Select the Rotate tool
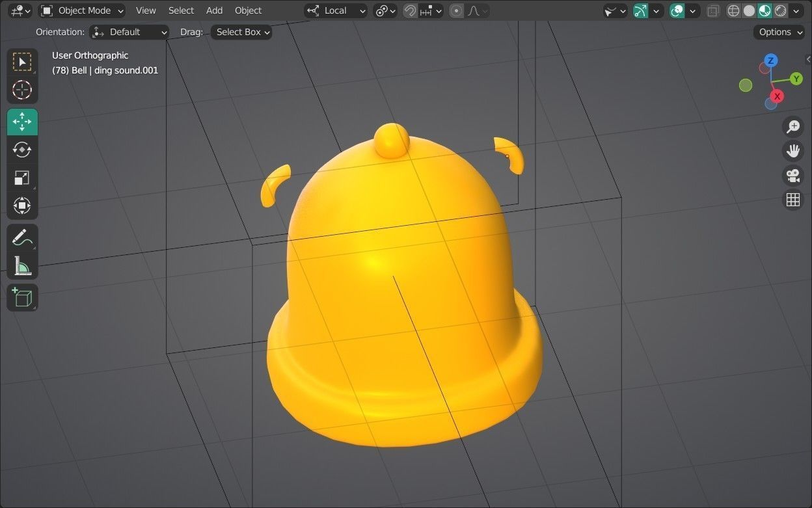The width and height of the screenshot is (812, 508). click(22, 150)
